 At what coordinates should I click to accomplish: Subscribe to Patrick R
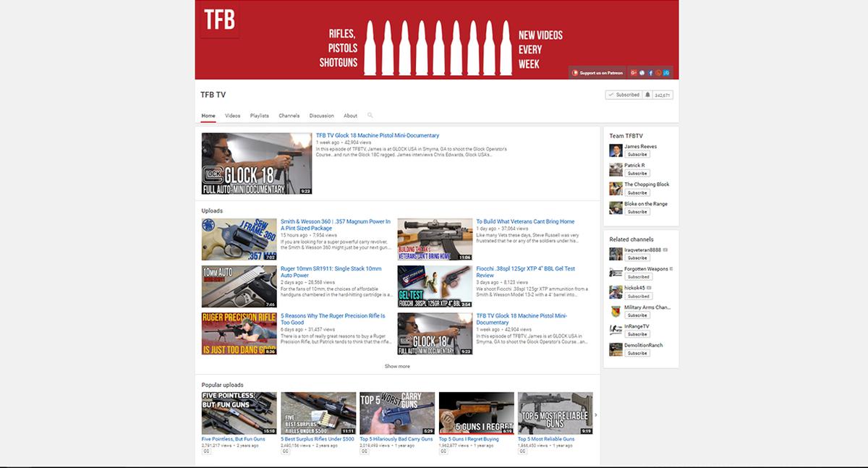[637, 174]
